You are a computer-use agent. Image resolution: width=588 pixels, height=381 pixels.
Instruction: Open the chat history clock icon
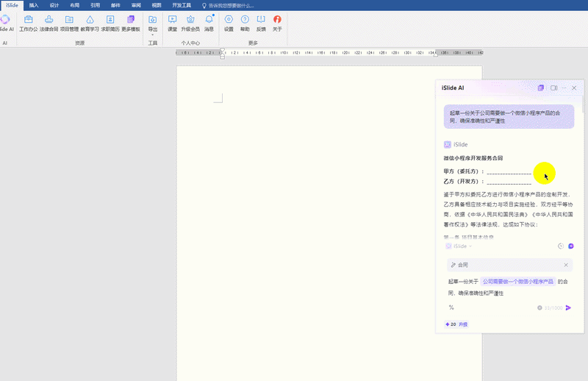point(561,246)
